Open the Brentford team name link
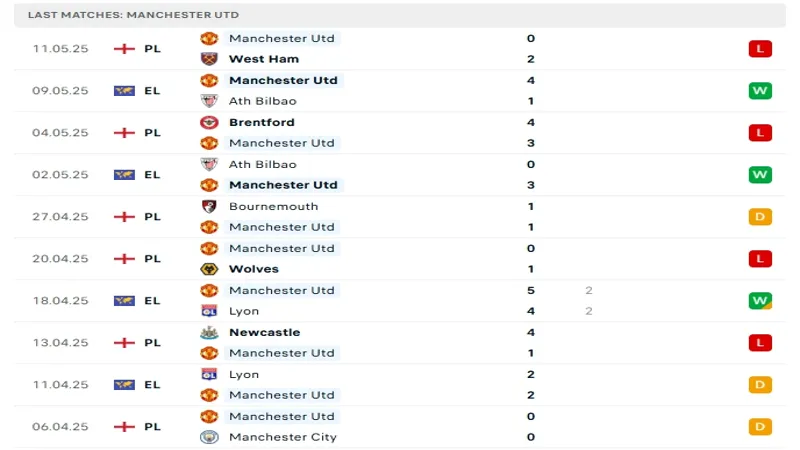 pos(262,122)
